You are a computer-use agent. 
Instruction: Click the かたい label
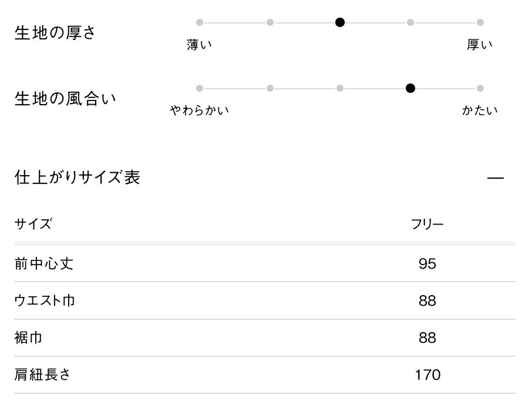coord(480,110)
